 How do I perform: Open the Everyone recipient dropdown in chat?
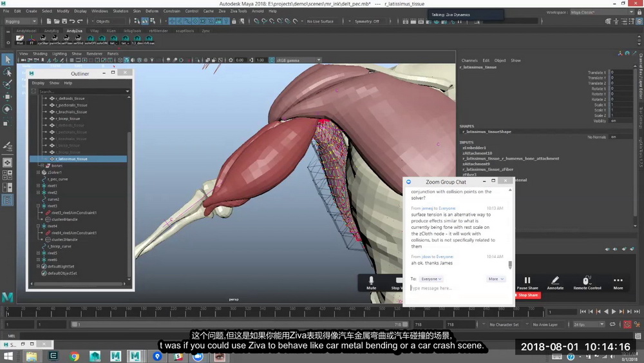[431, 279]
